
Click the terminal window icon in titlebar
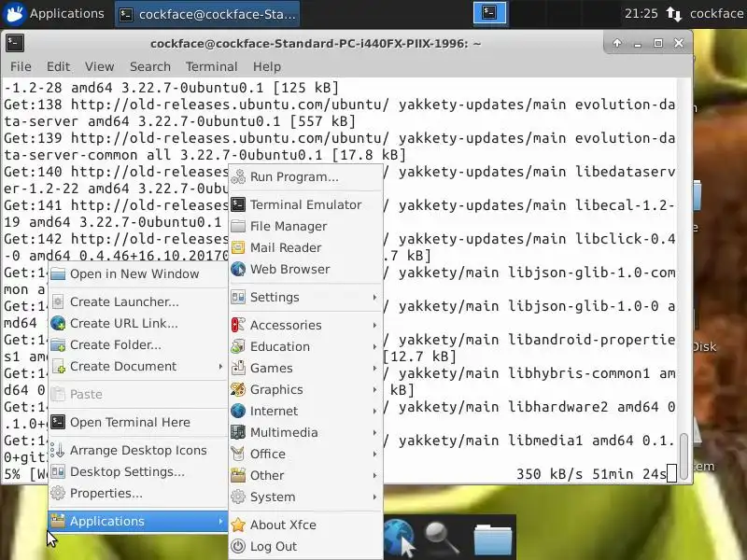click(x=15, y=43)
